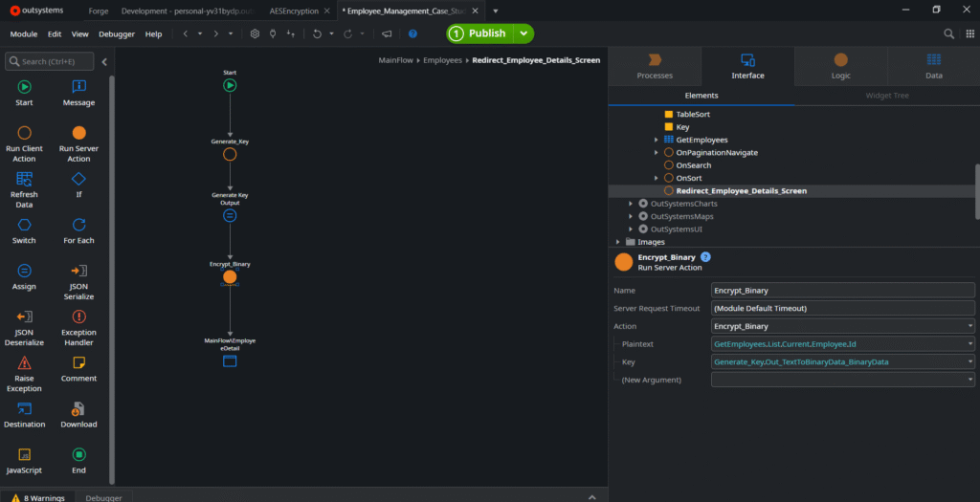Click the Start node in flow canvas
980x502 pixels.
pos(230,85)
